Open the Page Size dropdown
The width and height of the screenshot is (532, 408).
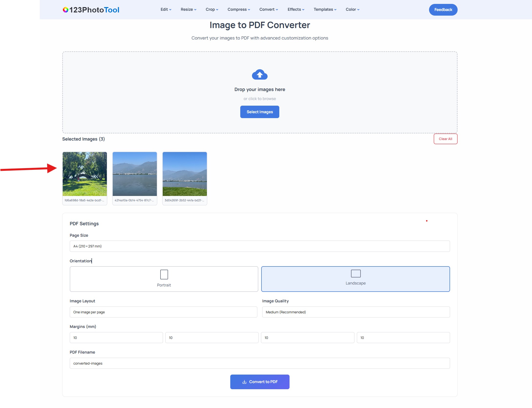pyautogui.click(x=260, y=246)
